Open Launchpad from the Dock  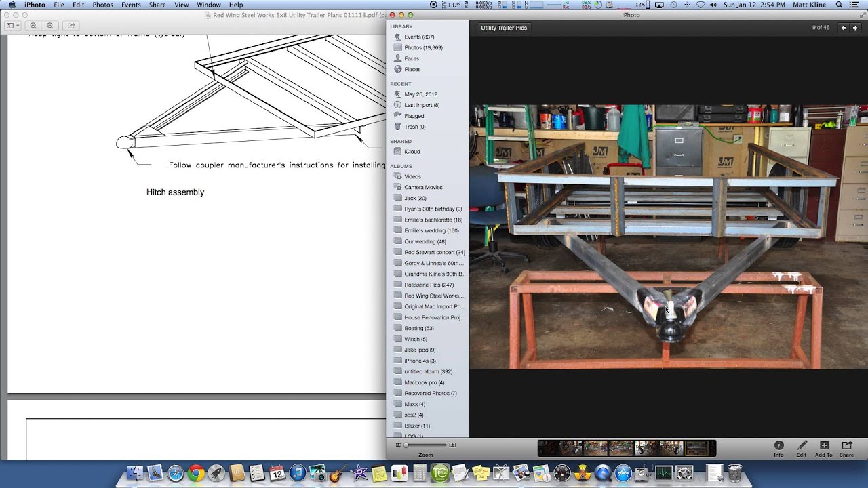coord(216,472)
